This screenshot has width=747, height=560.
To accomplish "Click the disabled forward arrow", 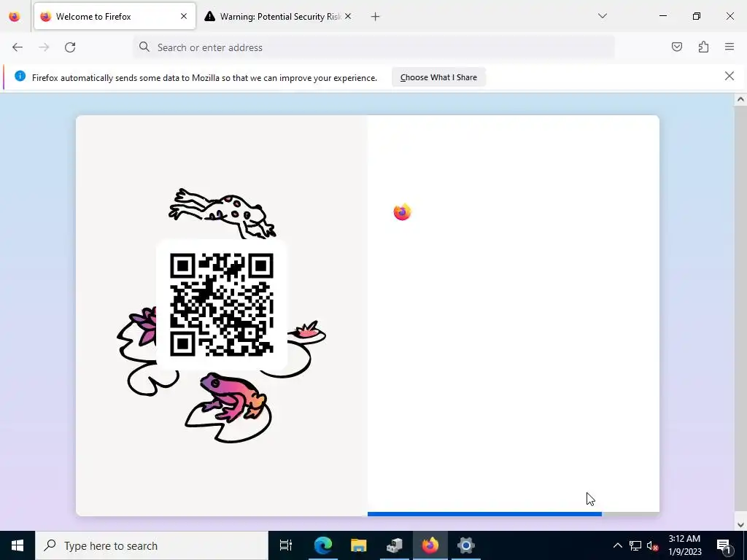I will pyautogui.click(x=44, y=47).
